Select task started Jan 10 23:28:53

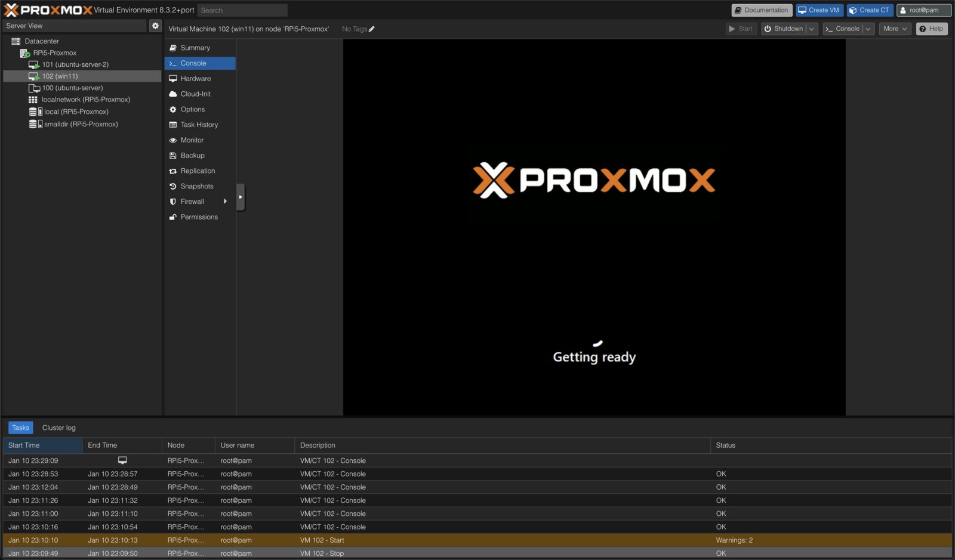pyautogui.click(x=477, y=474)
